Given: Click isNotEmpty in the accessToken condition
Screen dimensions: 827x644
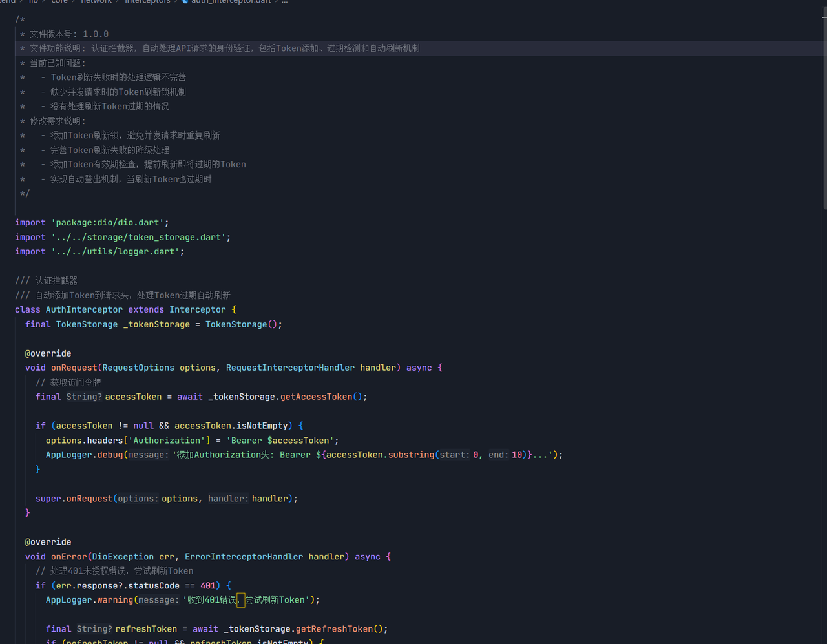Looking at the screenshot, I should click(x=262, y=426).
